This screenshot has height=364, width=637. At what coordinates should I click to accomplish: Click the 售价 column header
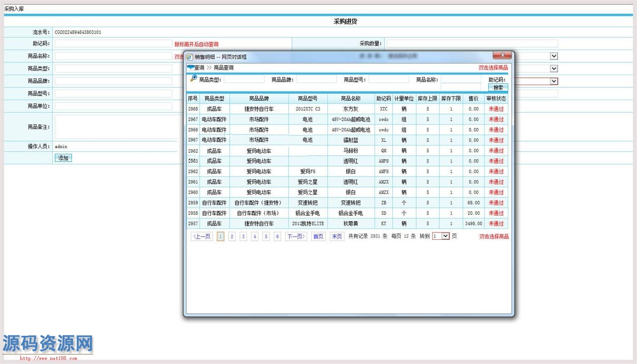pos(474,98)
